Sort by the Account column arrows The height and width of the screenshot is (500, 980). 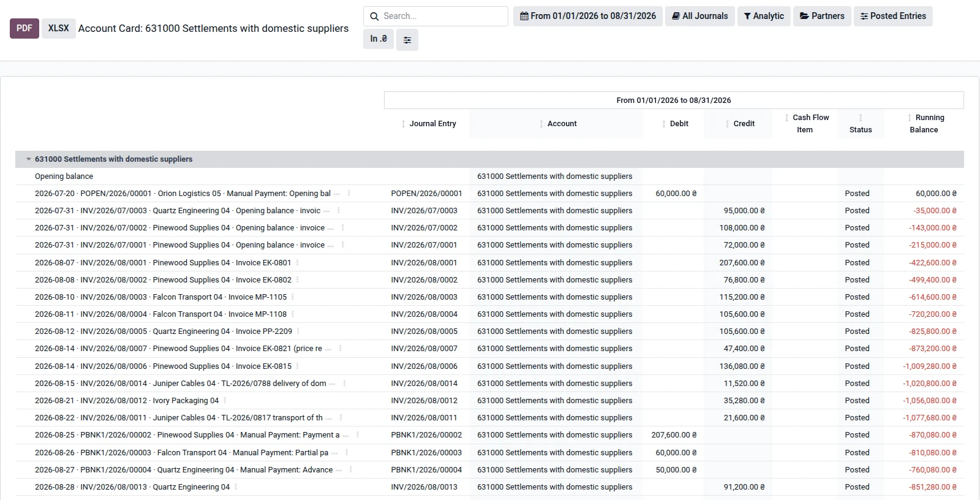tap(541, 124)
